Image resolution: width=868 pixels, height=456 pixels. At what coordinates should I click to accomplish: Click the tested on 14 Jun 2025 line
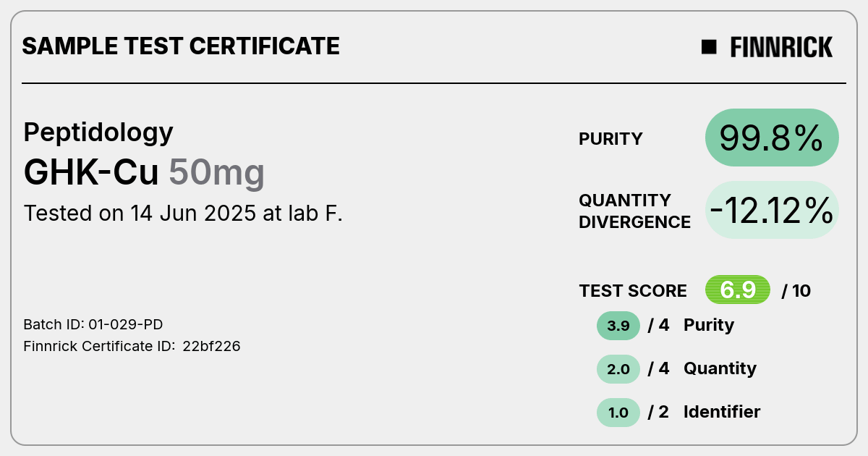tap(183, 214)
